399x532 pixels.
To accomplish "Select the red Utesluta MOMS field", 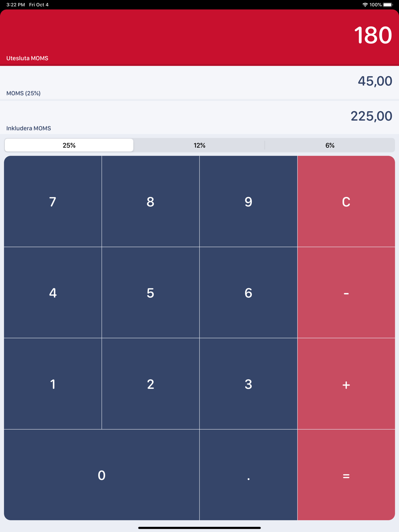I will pos(199,38).
